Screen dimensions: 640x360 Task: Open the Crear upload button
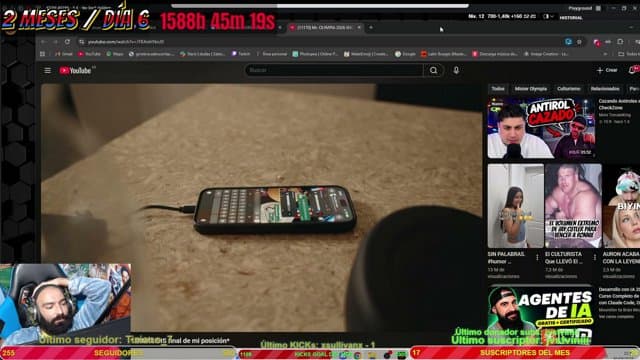pos(607,70)
